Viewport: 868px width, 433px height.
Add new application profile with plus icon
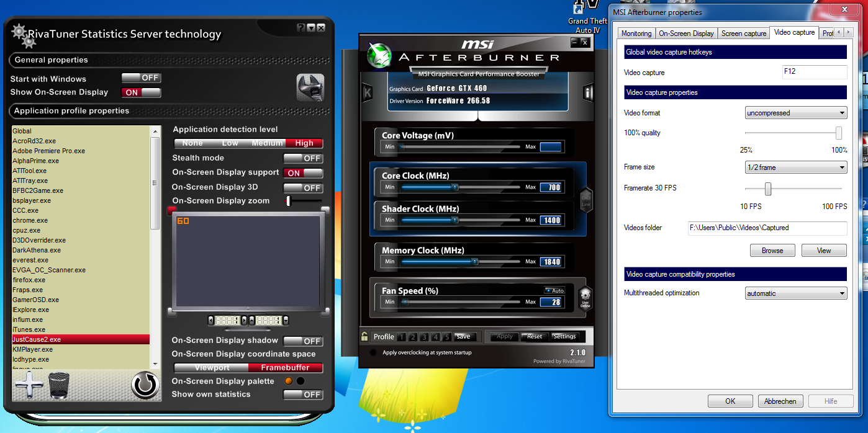(29, 385)
